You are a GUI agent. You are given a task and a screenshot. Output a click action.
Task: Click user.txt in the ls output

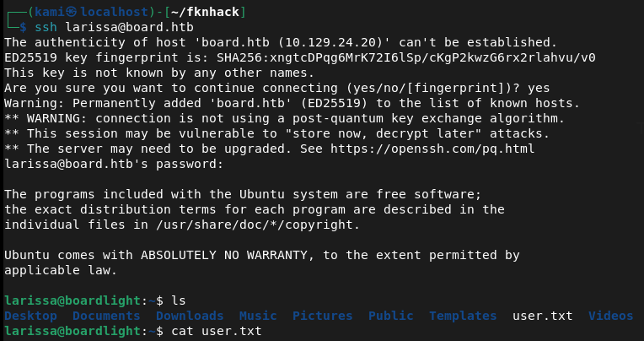coord(543,316)
